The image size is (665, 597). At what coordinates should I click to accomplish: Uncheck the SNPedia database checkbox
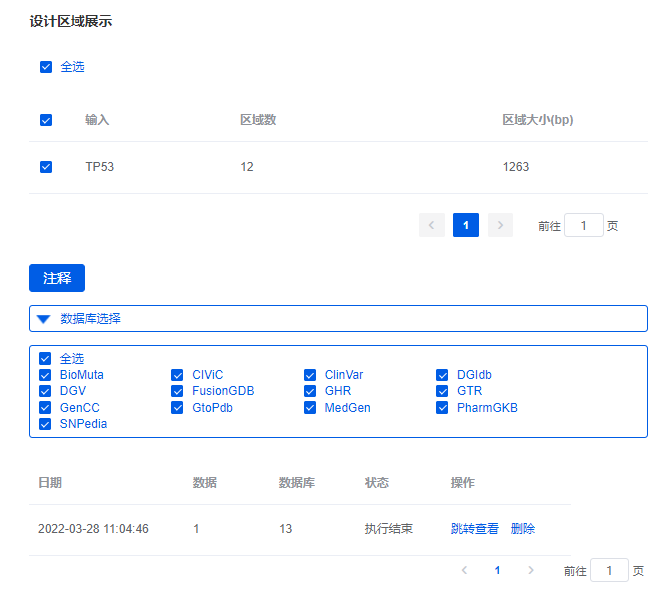tap(45, 424)
